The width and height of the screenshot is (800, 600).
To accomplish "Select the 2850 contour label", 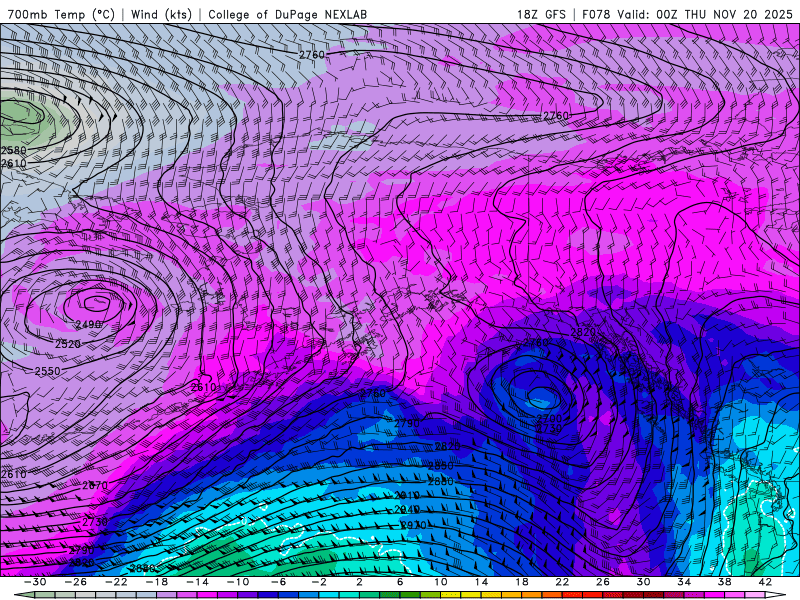I will (440, 466).
